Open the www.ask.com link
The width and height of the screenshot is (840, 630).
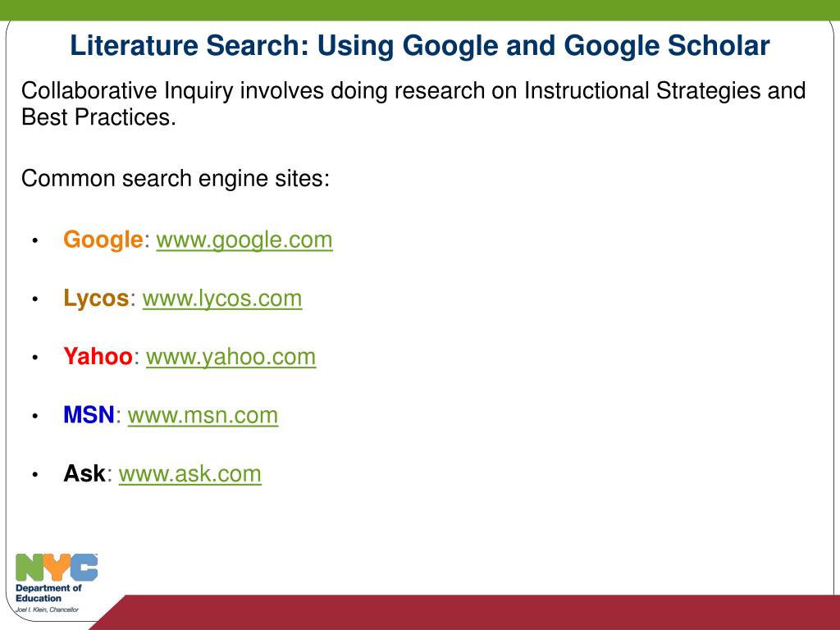tap(190, 473)
